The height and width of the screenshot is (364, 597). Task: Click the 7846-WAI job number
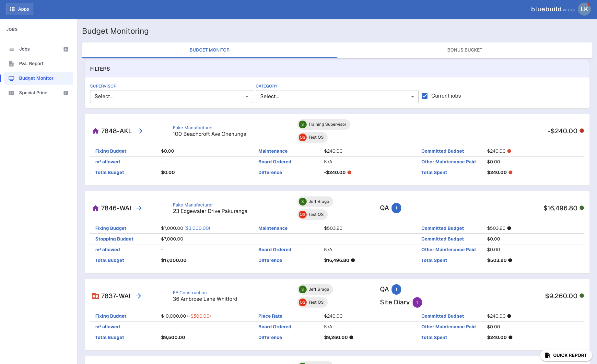tap(116, 208)
